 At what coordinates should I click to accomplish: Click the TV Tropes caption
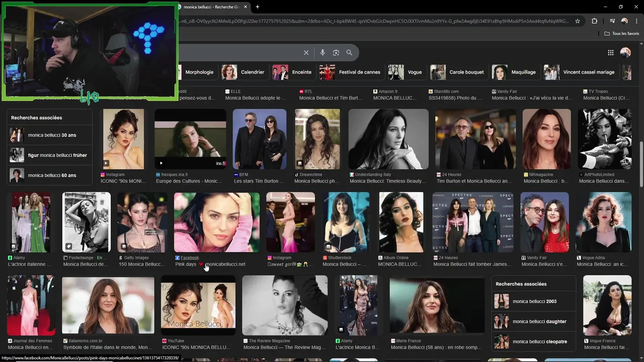tap(606, 98)
